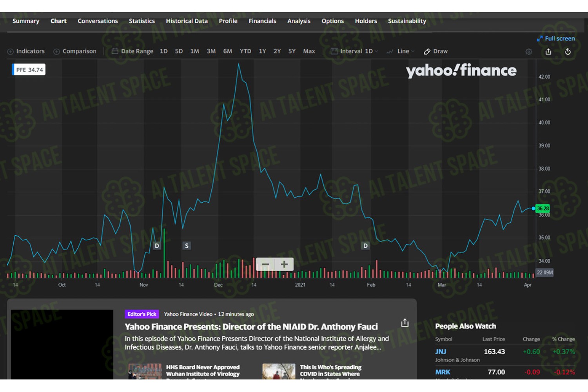Open the Conversations tab

tap(98, 21)
